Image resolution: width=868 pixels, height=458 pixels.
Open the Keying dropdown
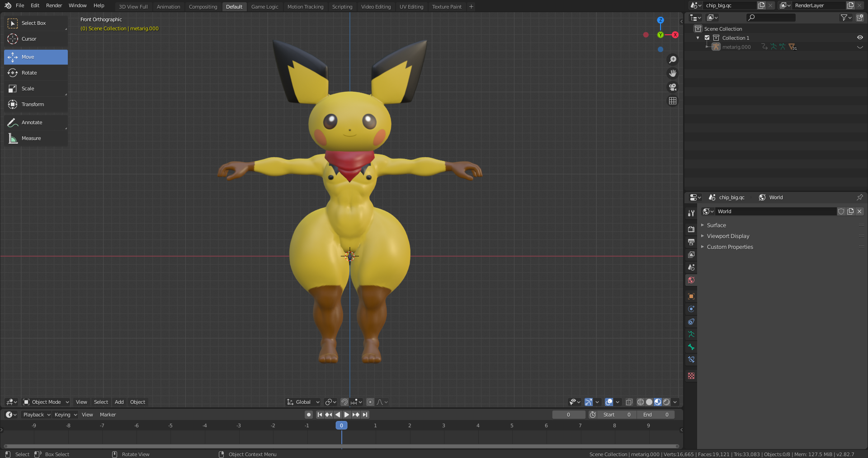(66, 415)
